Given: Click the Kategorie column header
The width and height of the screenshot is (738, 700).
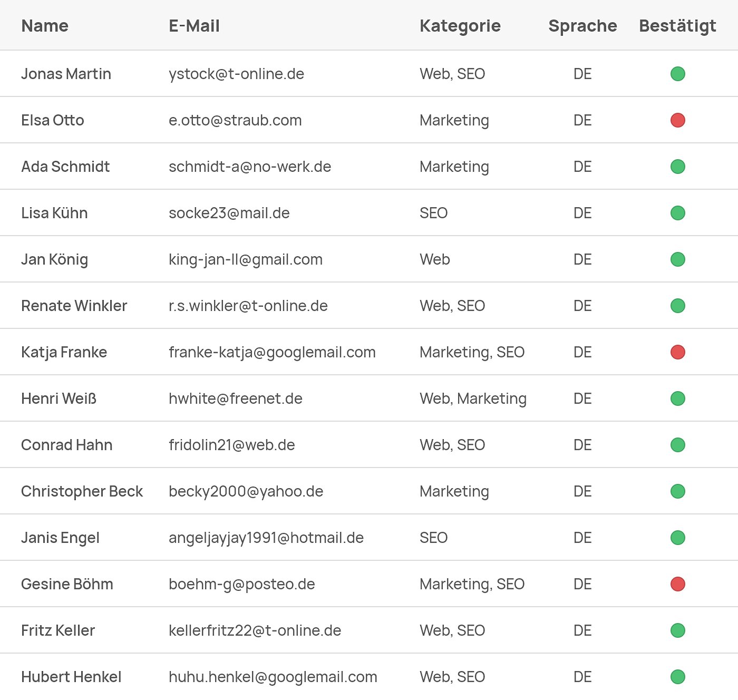Looking at the screenshot, I should pyautogui.click(x=460, y=26).
